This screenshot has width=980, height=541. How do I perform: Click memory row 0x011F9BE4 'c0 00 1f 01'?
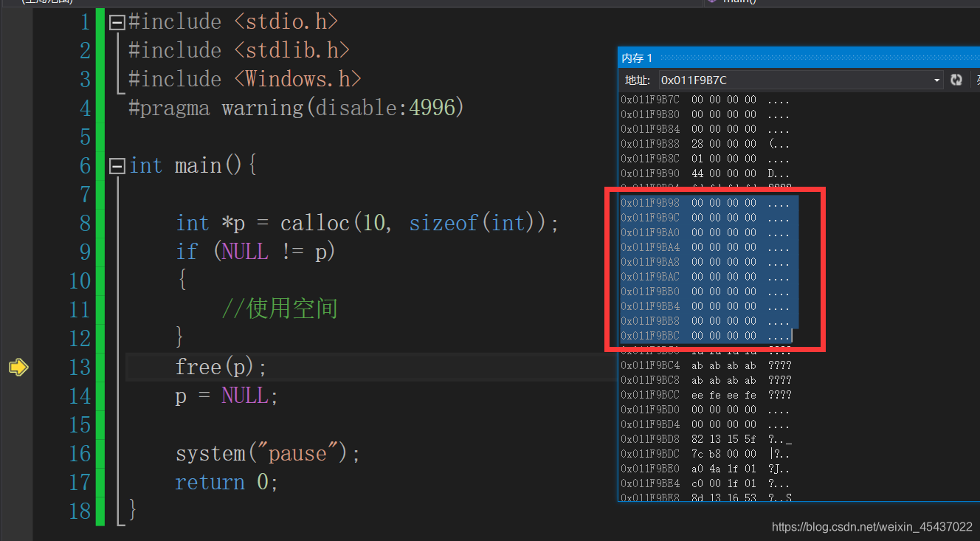705,483
